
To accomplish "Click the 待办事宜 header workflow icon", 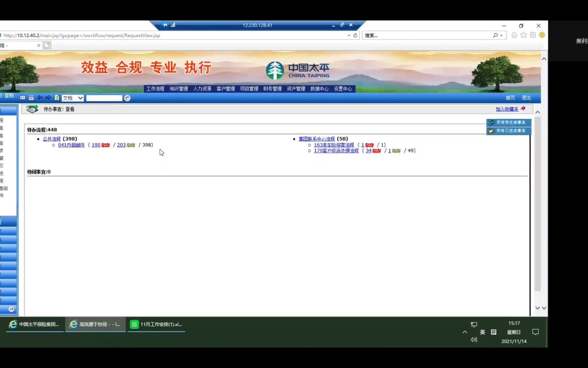I will [x=32, y=109].
